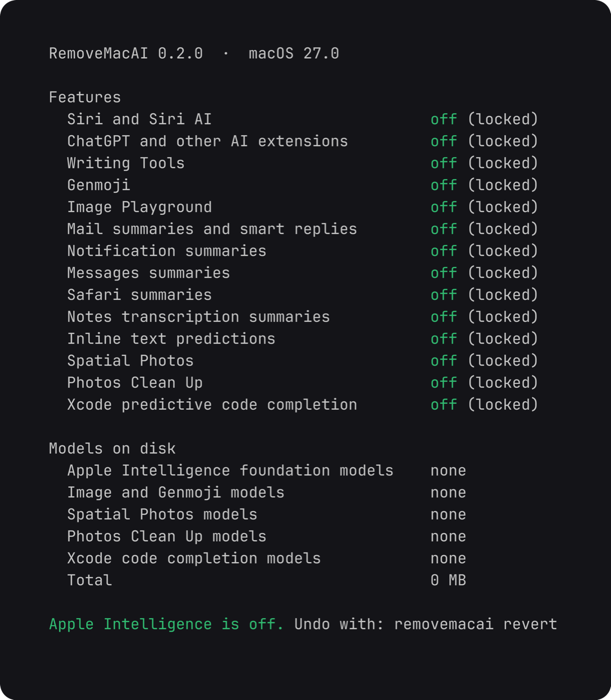Screen dimensions: 611x700
Task: Click '(locked)' in Mail summaries row
Action: 503,229
